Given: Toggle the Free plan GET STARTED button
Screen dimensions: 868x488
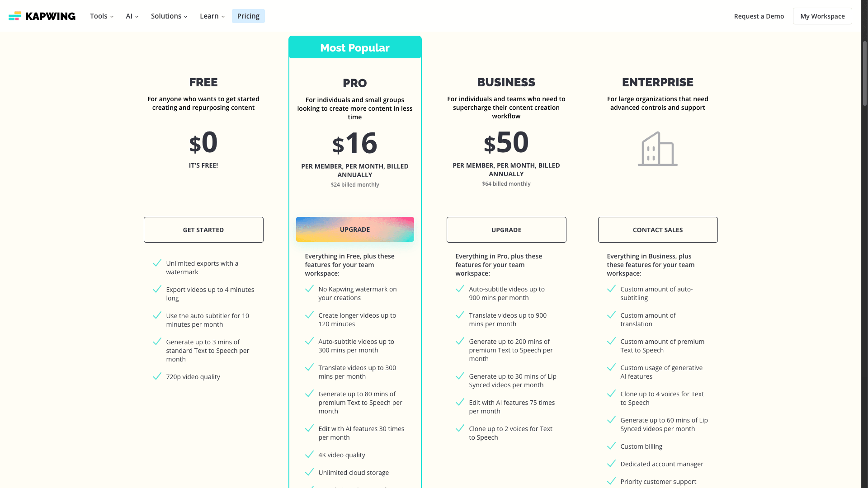Looking at the screenshot, I should click(x=203, y=230).
